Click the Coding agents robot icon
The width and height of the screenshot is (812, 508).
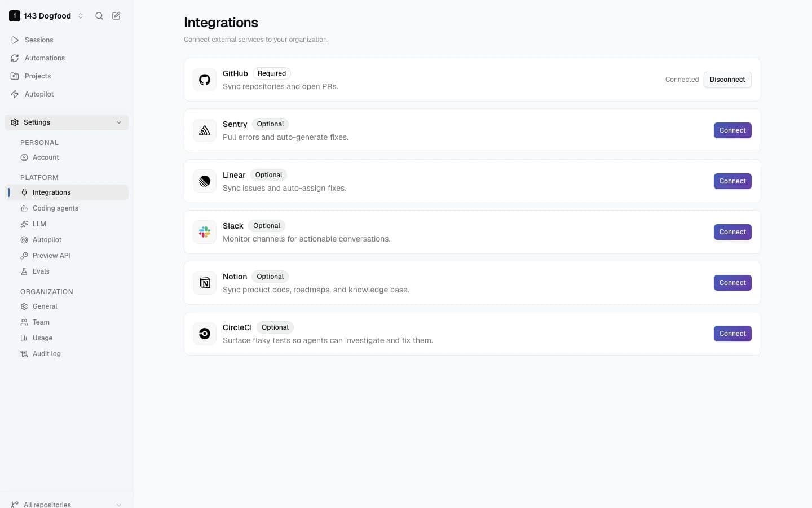pos(24,208)
